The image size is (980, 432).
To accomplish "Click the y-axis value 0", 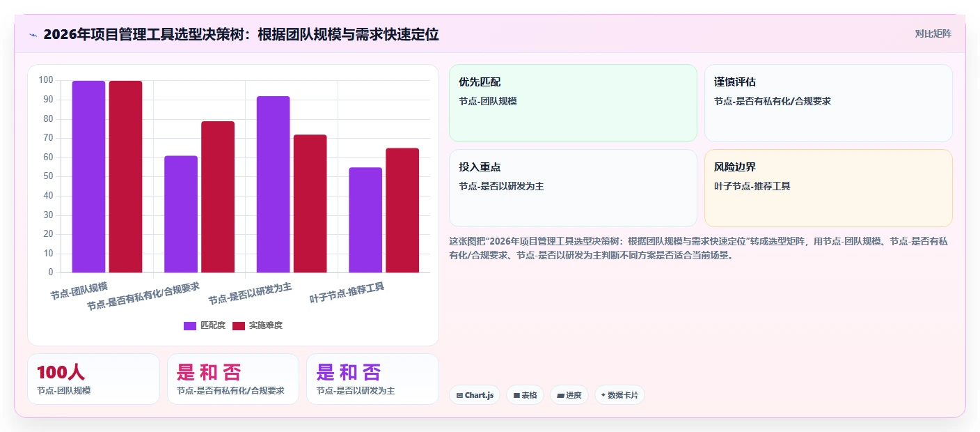I will point(51,272).
